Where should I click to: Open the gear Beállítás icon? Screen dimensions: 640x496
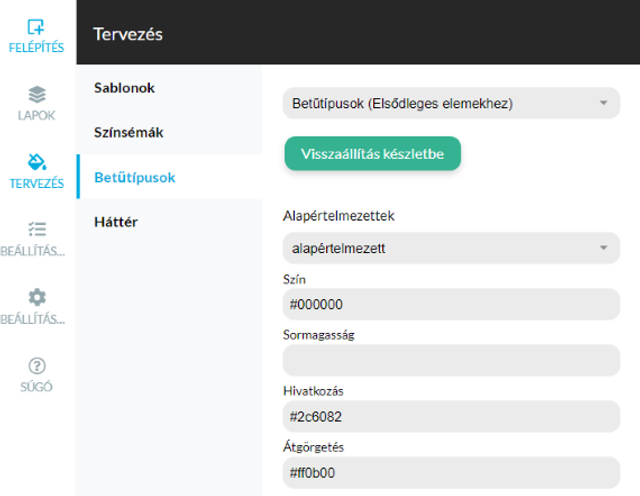37,297
